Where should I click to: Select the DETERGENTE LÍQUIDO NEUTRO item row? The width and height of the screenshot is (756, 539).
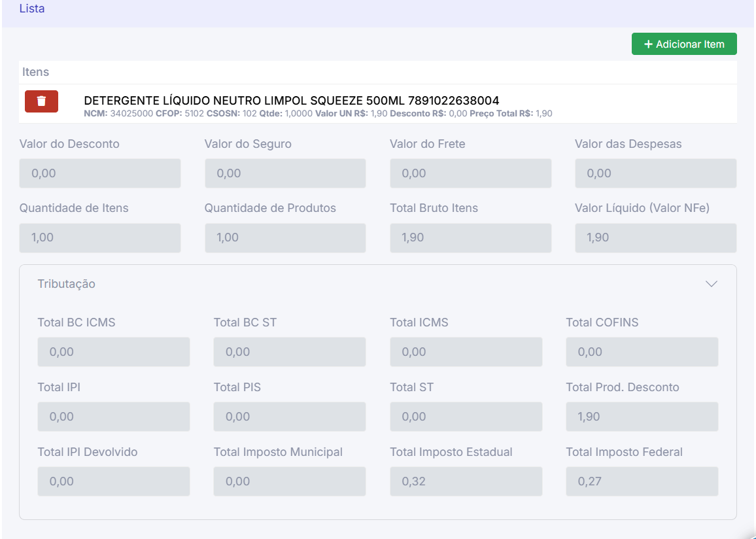tap(291, 101)
